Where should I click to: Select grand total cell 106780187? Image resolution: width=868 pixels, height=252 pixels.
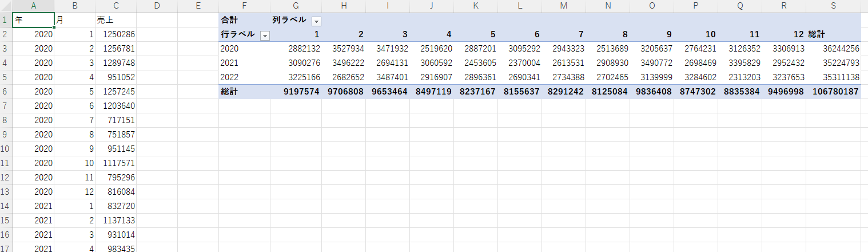tap(833, 92)
